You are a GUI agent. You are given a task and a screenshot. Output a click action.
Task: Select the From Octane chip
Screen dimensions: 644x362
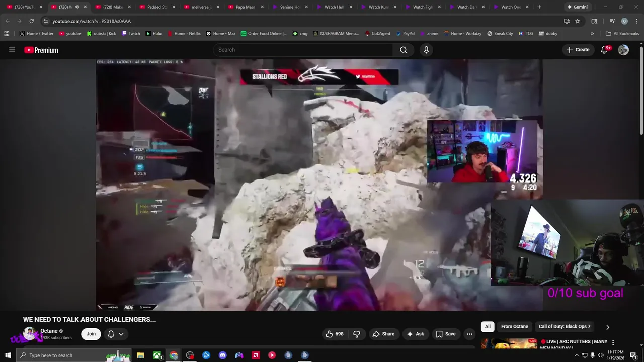[515, 327]
